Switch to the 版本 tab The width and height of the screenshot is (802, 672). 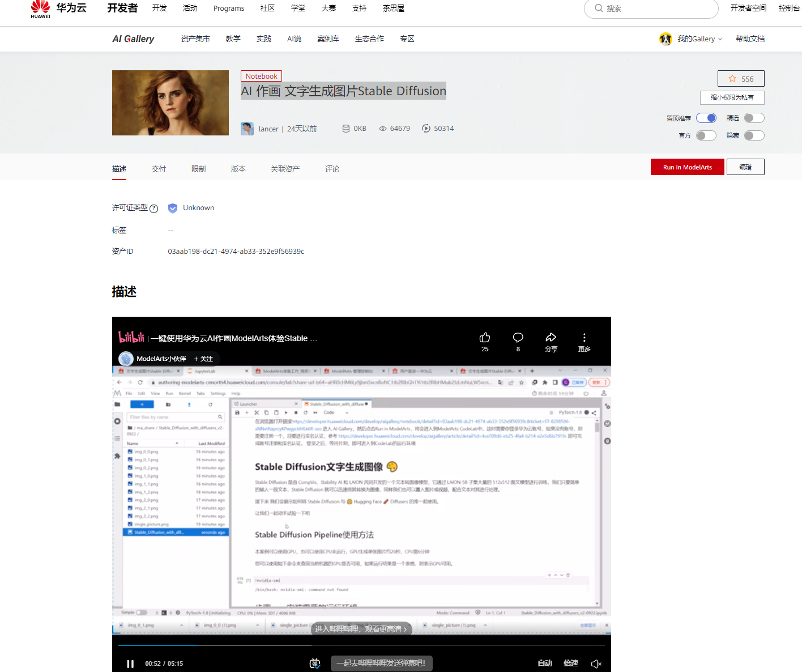[238, 169]
